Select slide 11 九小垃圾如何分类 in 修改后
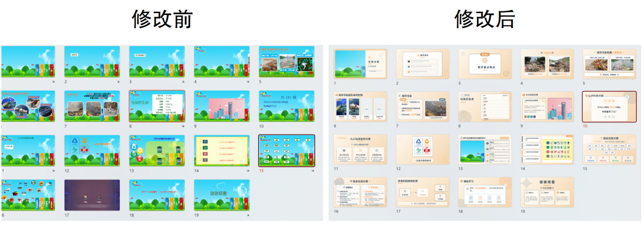The width and height of the screenshot is (644, 226). [x=360, y=149]
